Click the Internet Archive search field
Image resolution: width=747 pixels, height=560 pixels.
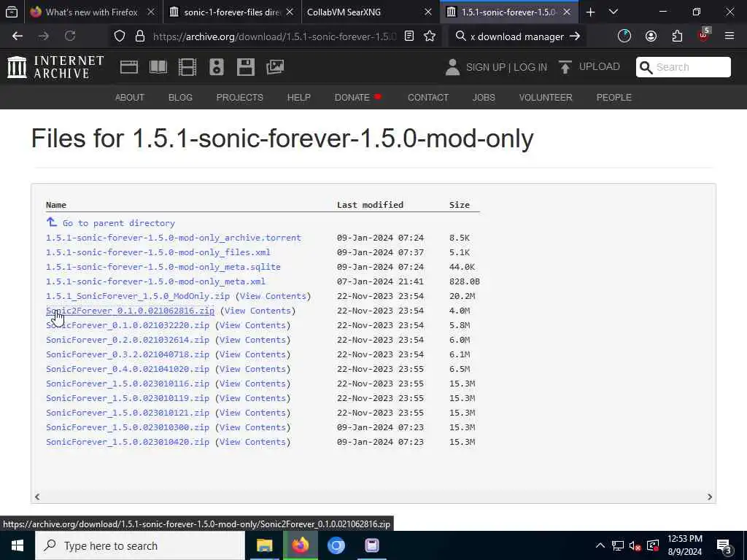tap(683, 67)
